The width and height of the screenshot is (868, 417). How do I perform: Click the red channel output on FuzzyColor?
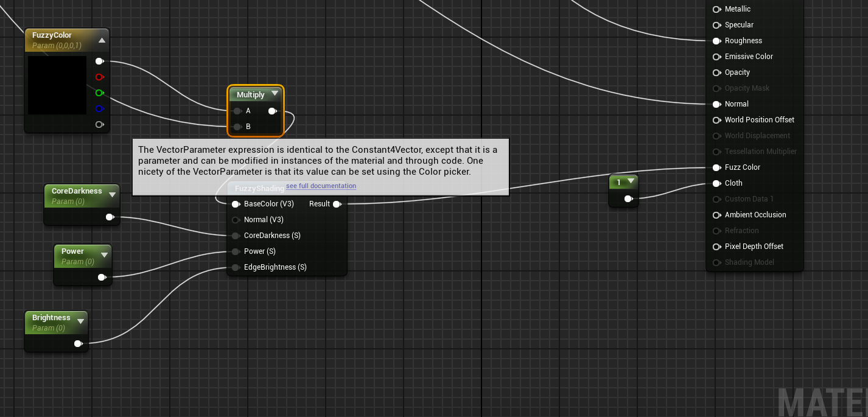[x=99, y=77]
